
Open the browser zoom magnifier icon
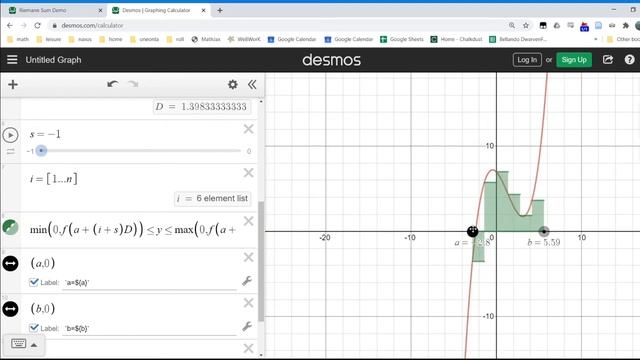pos(512,25)
